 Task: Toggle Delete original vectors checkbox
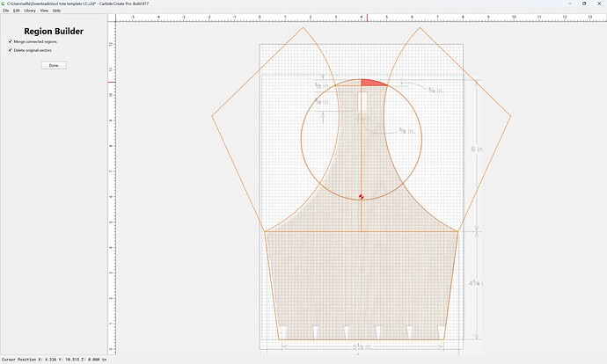click(10, 50)
